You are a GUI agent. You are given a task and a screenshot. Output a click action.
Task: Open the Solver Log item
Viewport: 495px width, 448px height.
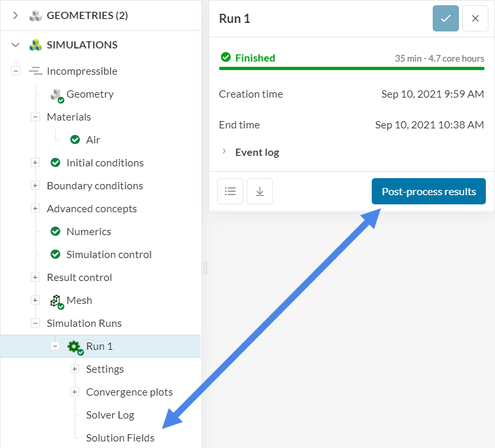109,415
